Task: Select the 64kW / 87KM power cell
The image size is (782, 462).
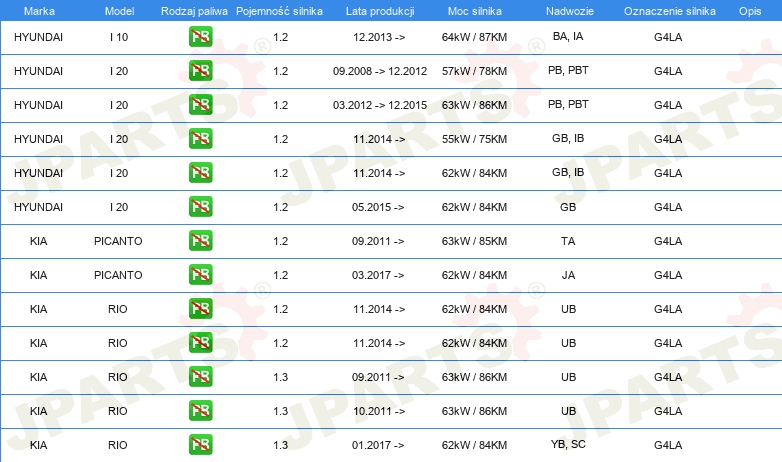Action: [x=474, y=37]
